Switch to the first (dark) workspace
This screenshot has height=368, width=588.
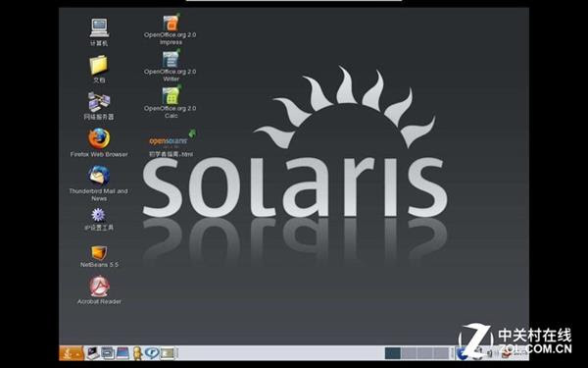pos(393,353)
